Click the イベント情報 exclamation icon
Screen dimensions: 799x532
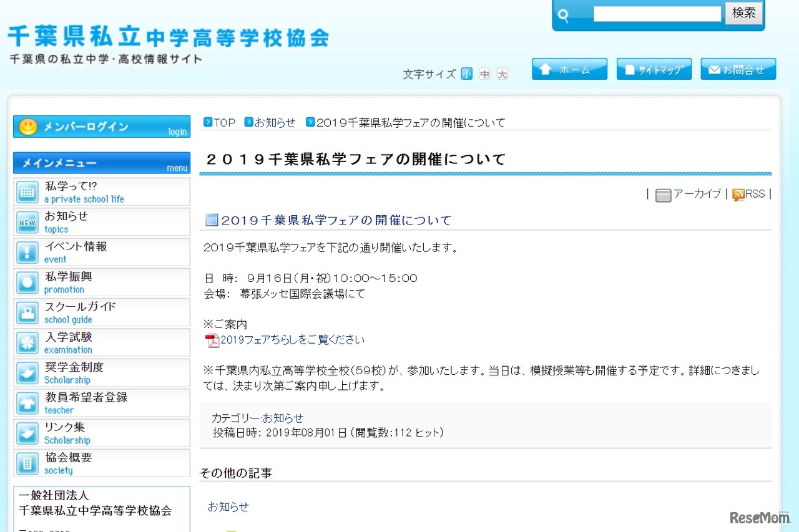[27, 253]
